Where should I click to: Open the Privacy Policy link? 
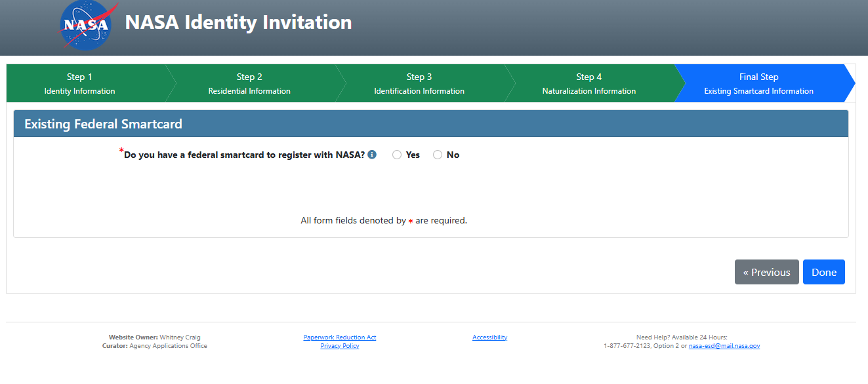[x=340, y=346]
